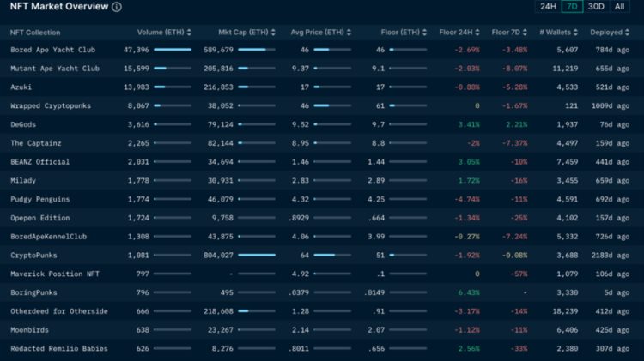Click the NFT Collection column header
644x361 pixels.
coord(34,33)
